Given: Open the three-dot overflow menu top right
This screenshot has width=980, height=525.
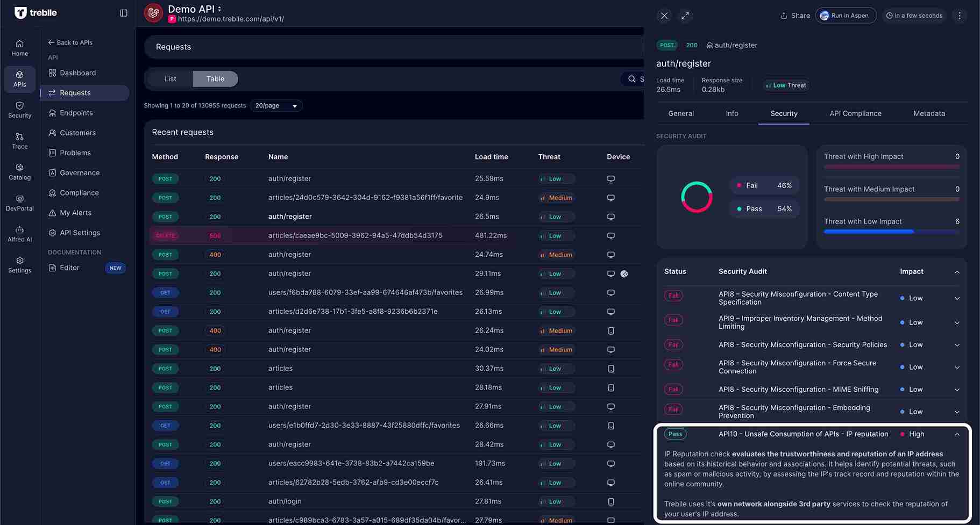Looking at the screenshot, I should pyautogui.click(x=960, y=16).
